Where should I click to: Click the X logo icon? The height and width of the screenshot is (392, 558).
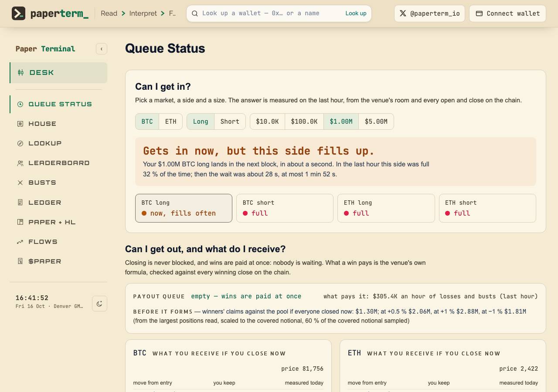point(403,14)
